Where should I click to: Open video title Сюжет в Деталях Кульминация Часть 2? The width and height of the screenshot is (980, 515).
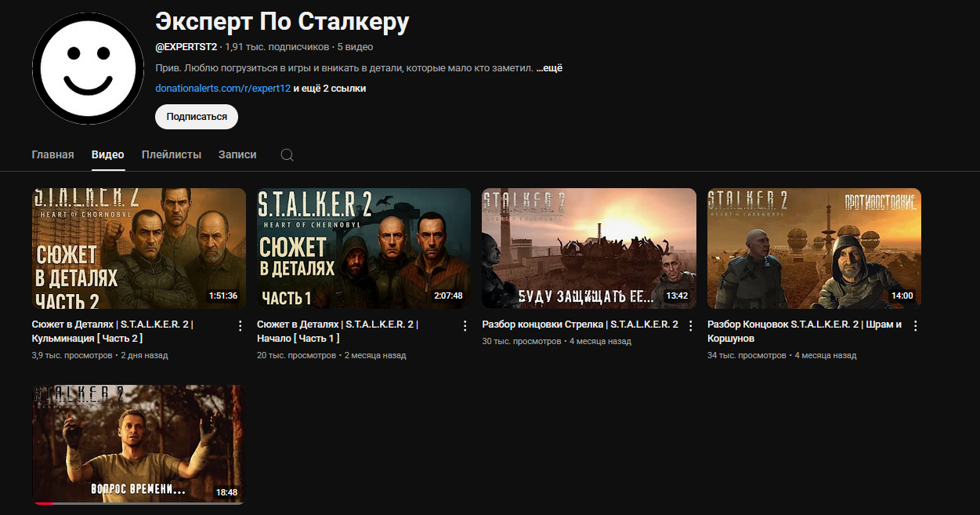pyautogui.click(x=113, y=332)
